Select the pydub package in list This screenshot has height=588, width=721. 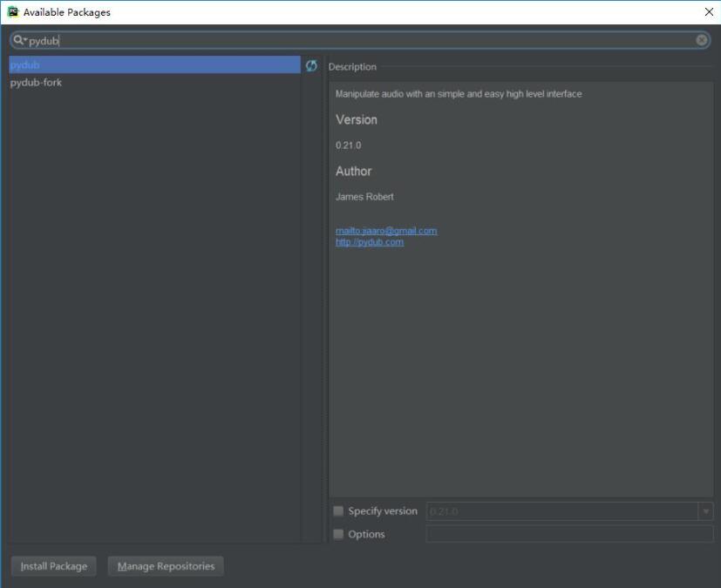(x=155, y=64)
